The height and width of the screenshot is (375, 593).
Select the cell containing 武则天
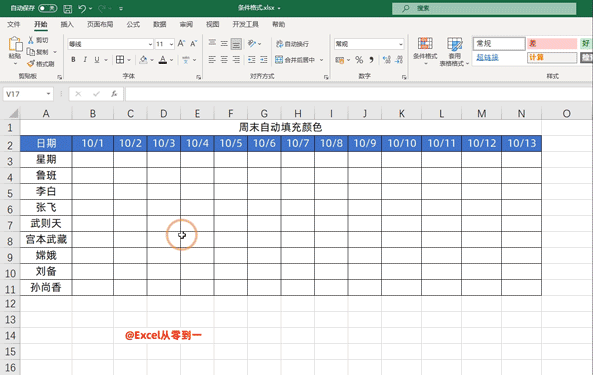point(46,223)
